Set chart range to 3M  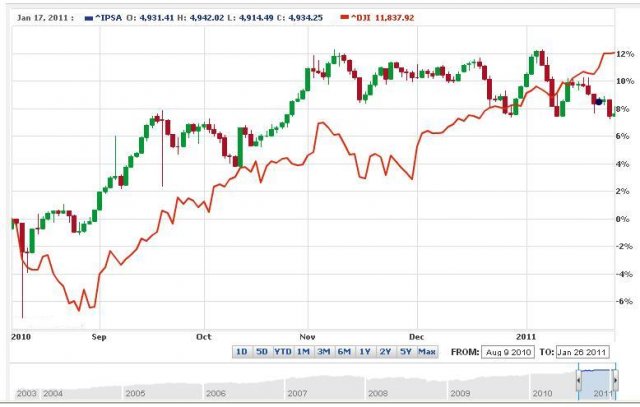point(324,352)
